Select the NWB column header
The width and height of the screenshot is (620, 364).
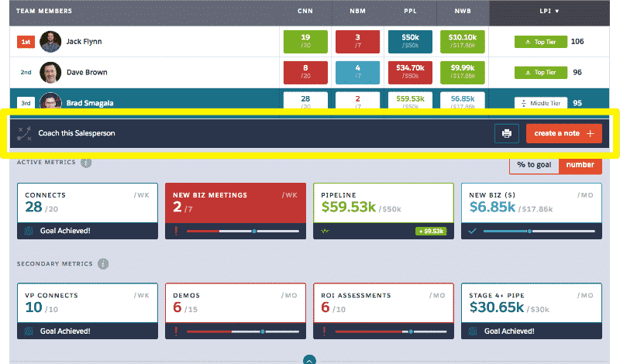[463, 11]
